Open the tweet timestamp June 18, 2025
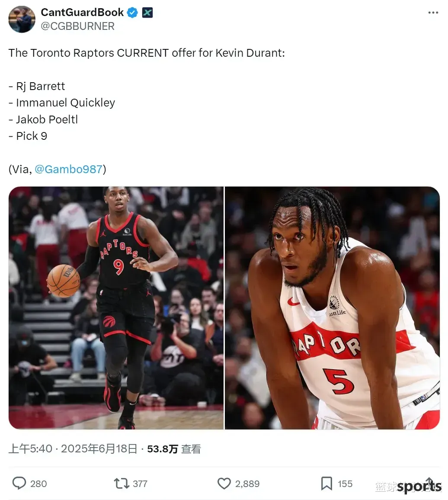Viewport: 448px width, 500px height. pyautogui.click(x=73, y=448)
